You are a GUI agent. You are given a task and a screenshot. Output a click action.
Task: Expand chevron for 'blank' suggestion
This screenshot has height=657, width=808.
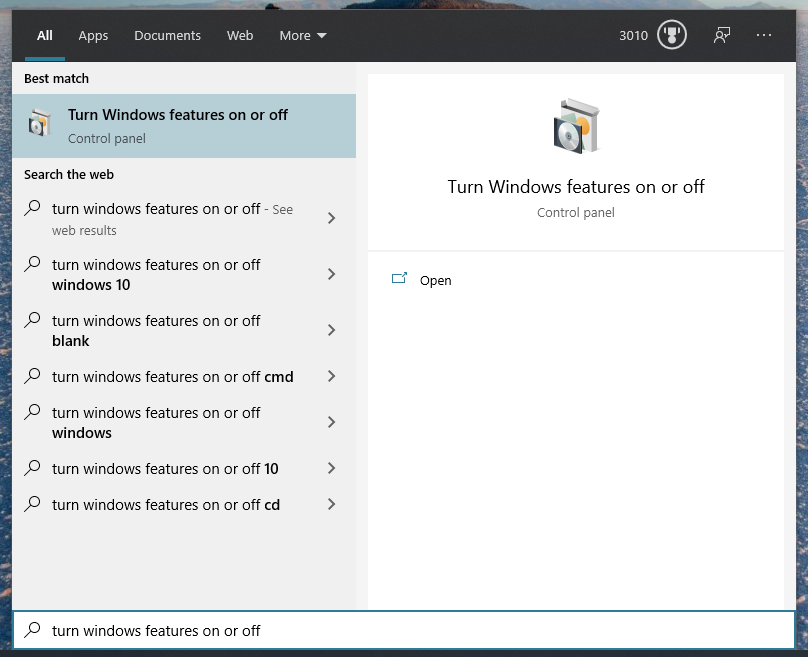[331, 330]
